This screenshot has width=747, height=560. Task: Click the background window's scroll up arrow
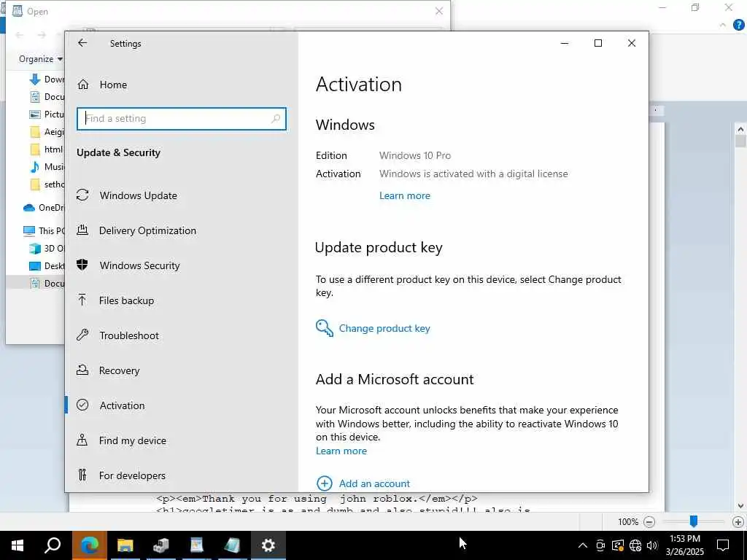click(x=740, y=129)
